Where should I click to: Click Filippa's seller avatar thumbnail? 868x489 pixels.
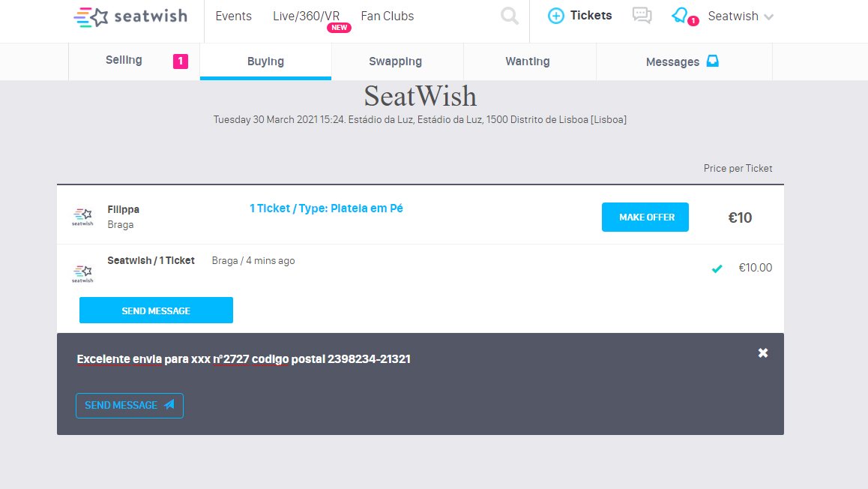click(82, 217)
